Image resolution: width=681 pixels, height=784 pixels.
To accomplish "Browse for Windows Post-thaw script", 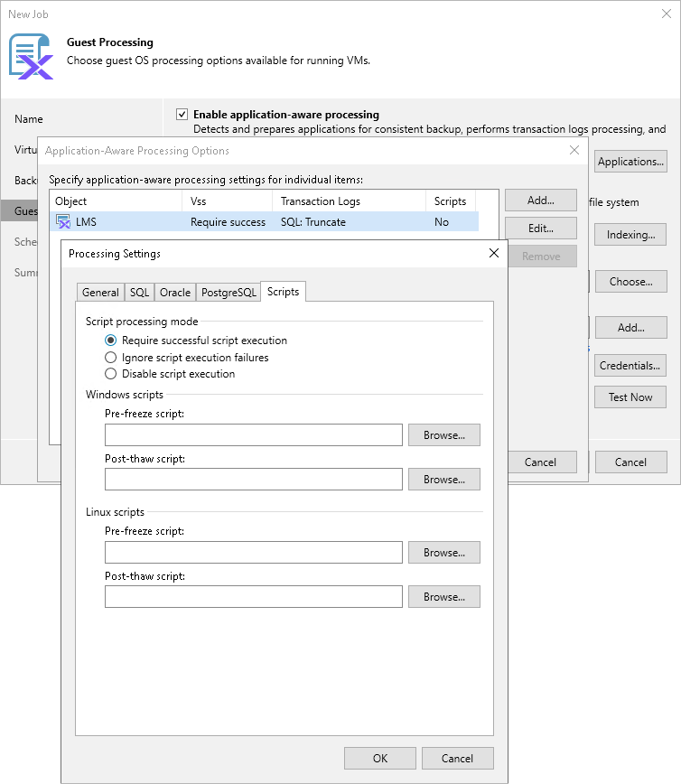I will (x=443, y=480).
